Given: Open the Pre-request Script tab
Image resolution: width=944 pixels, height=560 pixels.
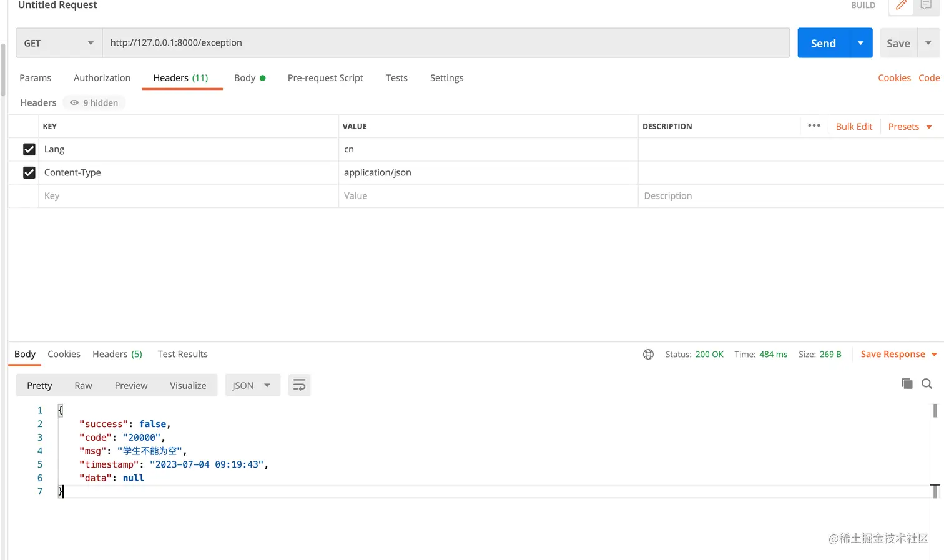Looking at the screenshot, I should [x=325, y=77].
